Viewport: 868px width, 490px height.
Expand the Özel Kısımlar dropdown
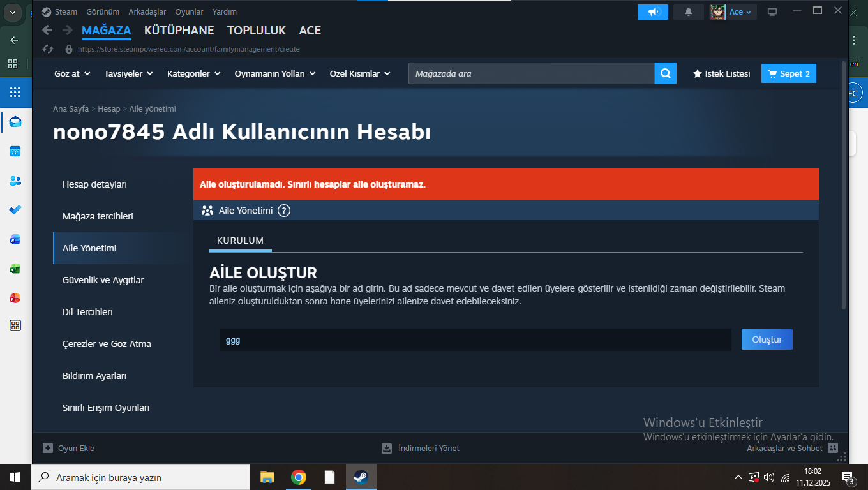[x=360, y=73]
